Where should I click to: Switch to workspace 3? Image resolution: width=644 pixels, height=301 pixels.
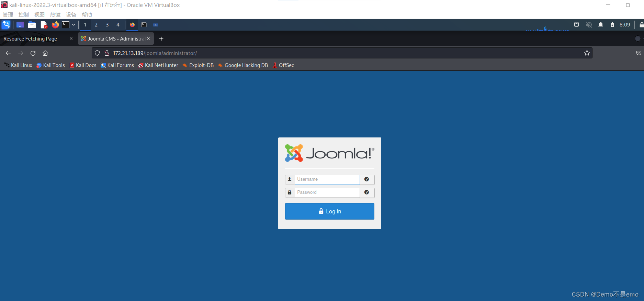click(x=107, y=25)
